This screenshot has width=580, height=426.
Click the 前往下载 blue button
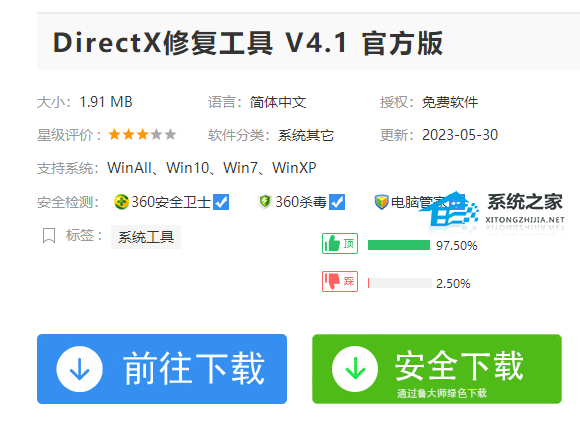[162, 369]
